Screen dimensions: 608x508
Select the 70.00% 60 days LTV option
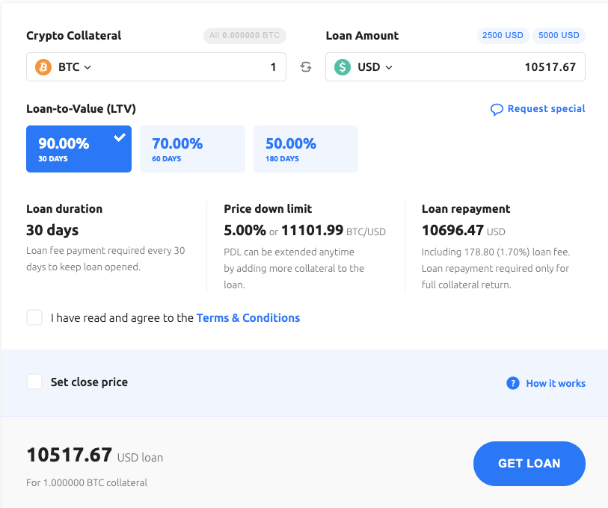(x=191, y=148)
